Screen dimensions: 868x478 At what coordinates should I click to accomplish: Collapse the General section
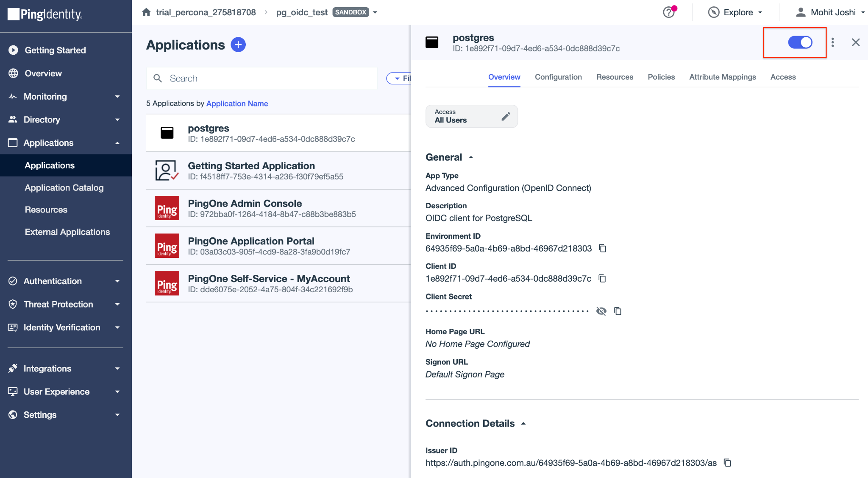click(x=471, y=157)
